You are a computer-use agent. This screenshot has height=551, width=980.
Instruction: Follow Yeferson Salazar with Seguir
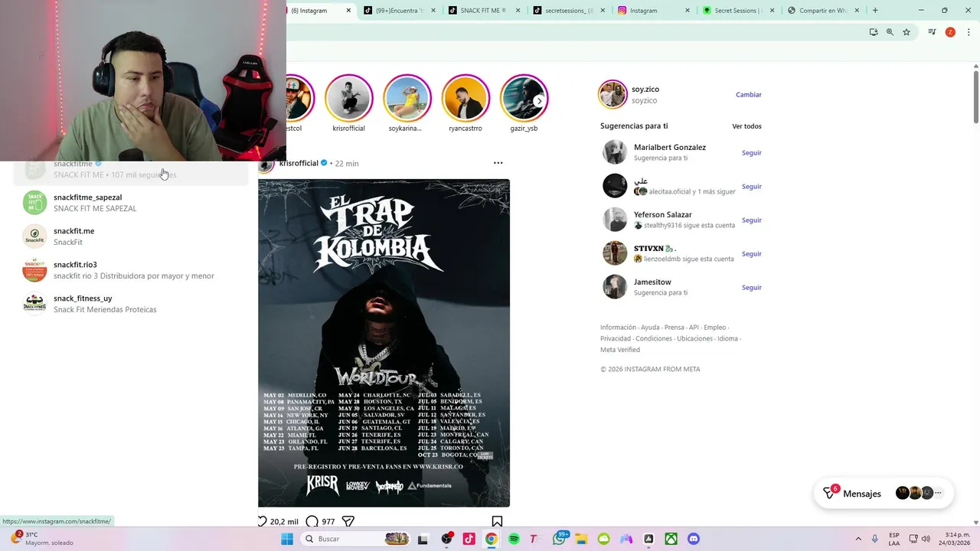[751, 220]
